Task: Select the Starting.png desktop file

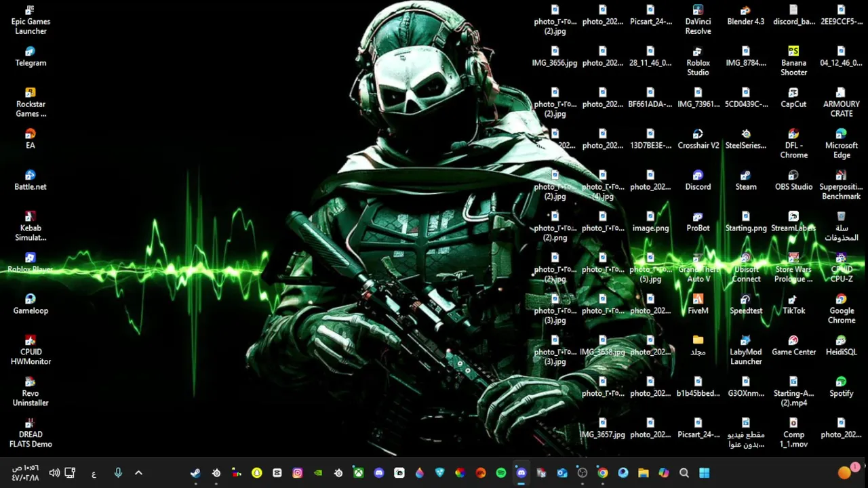Action: click(x=745, y=222)
